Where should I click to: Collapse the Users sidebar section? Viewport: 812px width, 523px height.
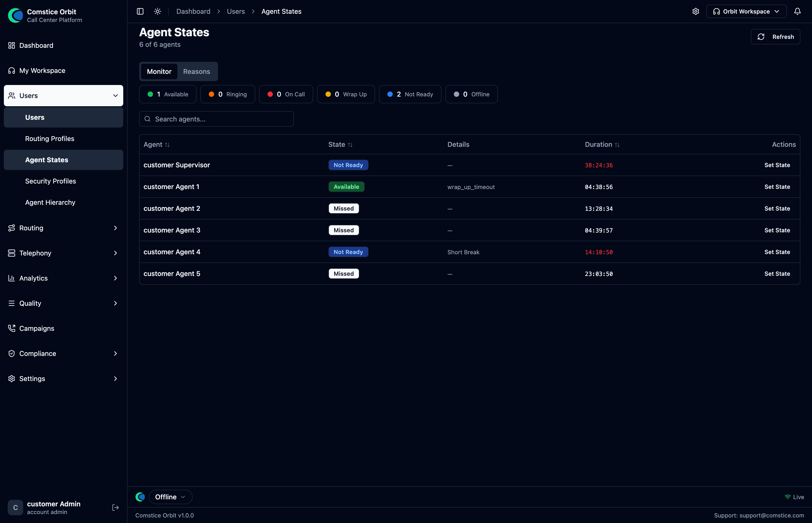pos(115,96)
